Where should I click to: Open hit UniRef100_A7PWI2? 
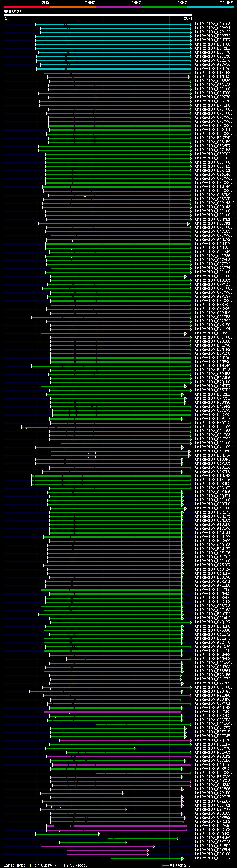[213, 32]
